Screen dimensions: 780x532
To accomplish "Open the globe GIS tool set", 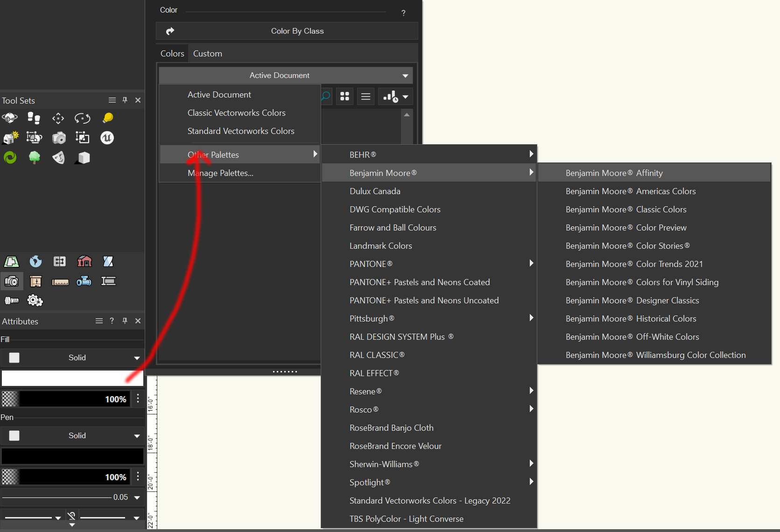I will click(35, 261).
